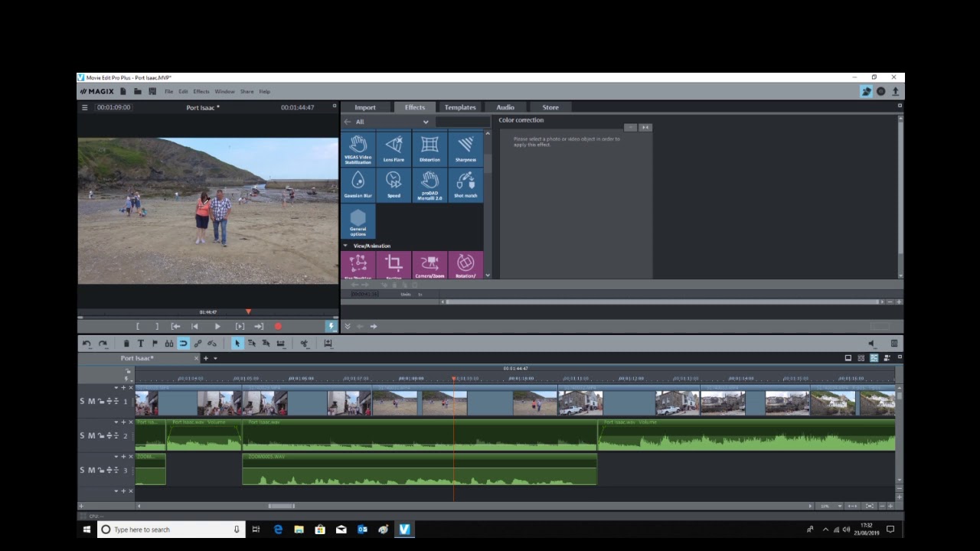Open the track 1 options dropdown arrow
The image size is (980, 551).
coord(116,388)
